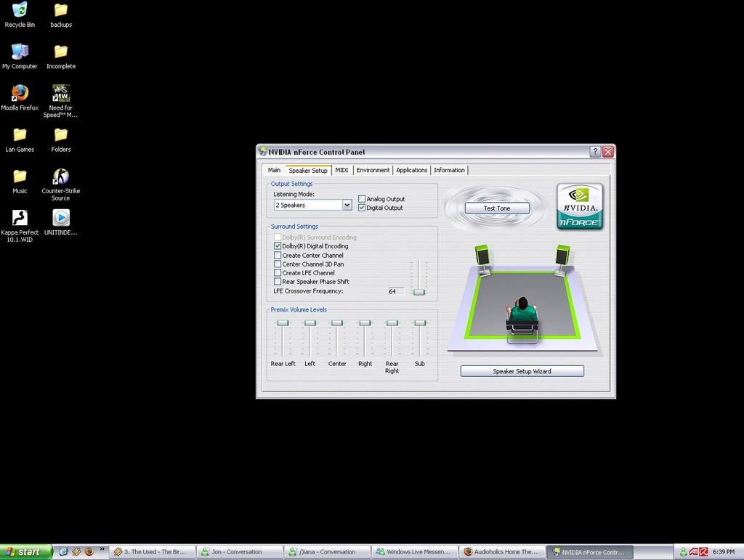Switch to the Applications tab
The width and height of the screenshot is (744, 560).
(x=412, y=170)
